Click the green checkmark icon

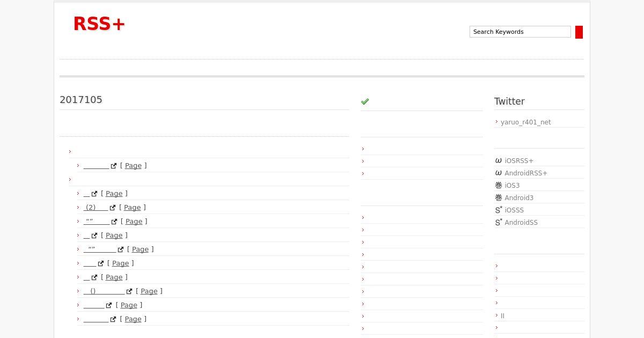365,101
